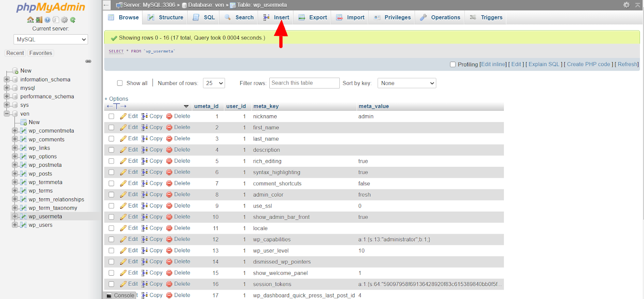Open the Number of rows dropdown

coord(214,83)
